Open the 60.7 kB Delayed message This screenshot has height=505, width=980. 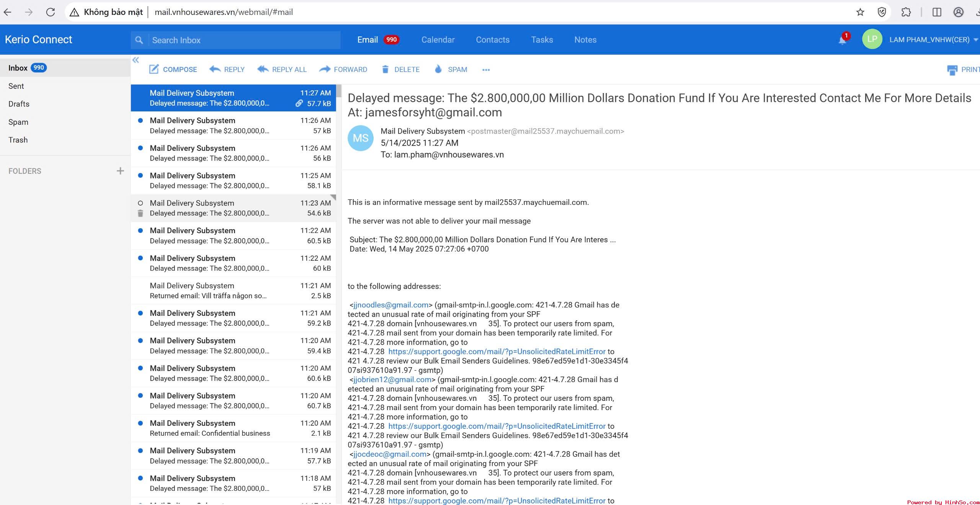tap(234, 400)
